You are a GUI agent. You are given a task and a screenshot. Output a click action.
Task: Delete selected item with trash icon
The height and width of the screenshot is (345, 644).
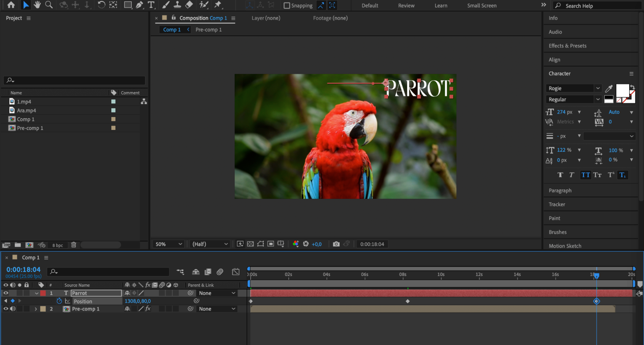[x=73, y=245]
